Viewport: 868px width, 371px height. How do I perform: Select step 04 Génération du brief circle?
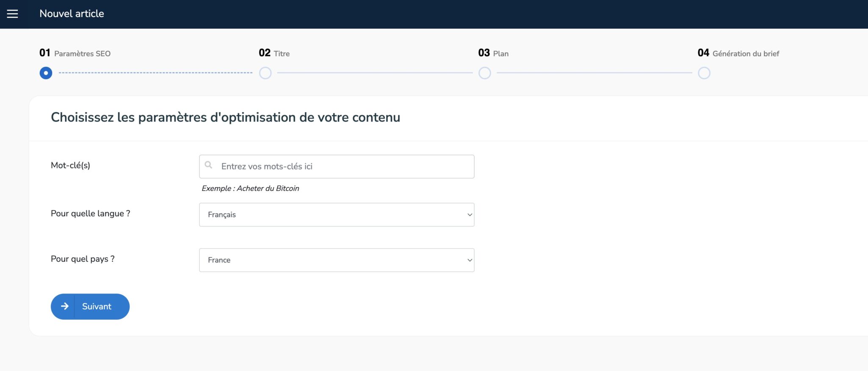(x=704, y=73)
